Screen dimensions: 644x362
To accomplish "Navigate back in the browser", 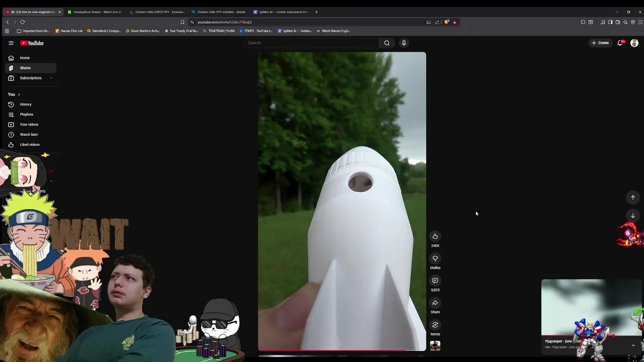I will click(x=8, y=22).
